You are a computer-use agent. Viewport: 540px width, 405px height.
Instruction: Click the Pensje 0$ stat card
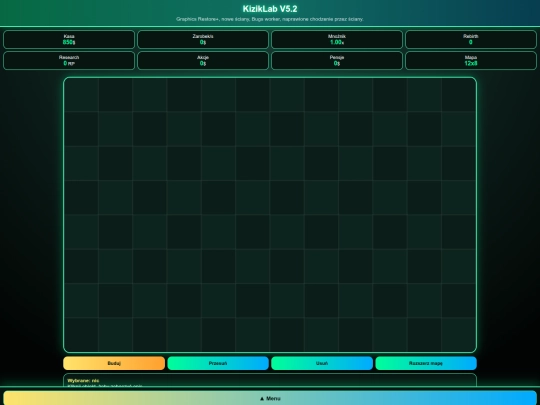tap(337, 61)
